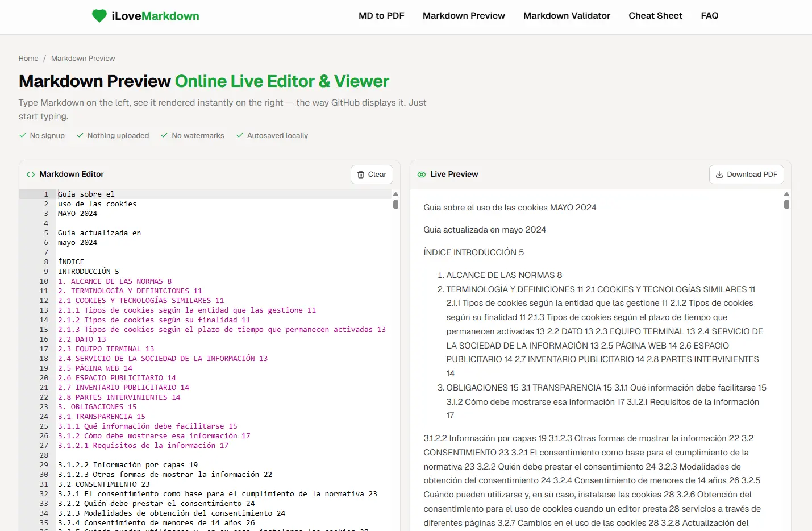Click the checkmark icon next to No signup

(x=23, y=135)
